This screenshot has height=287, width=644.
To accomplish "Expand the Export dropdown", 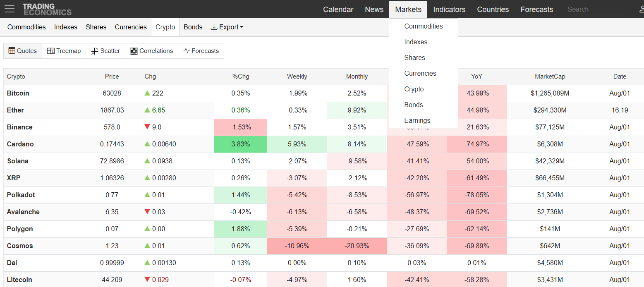I will point(227,27).
